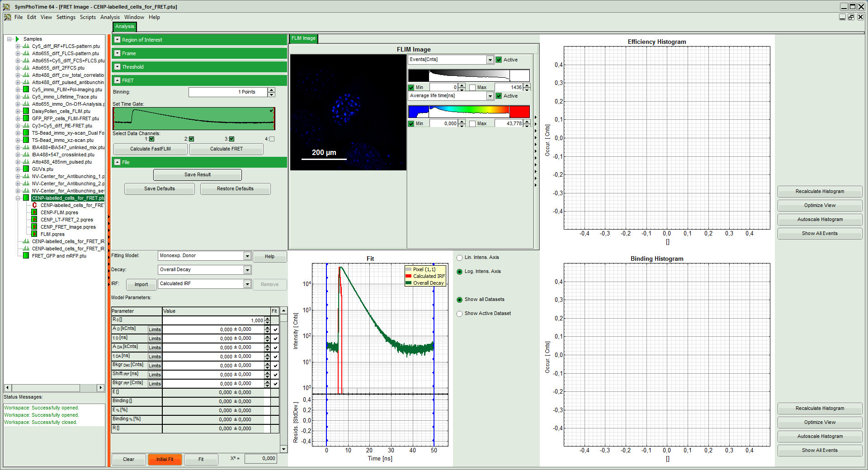Screen dimensions: 868x470
Task: Click the Calculate FRET button
Action: pos(226,149)
